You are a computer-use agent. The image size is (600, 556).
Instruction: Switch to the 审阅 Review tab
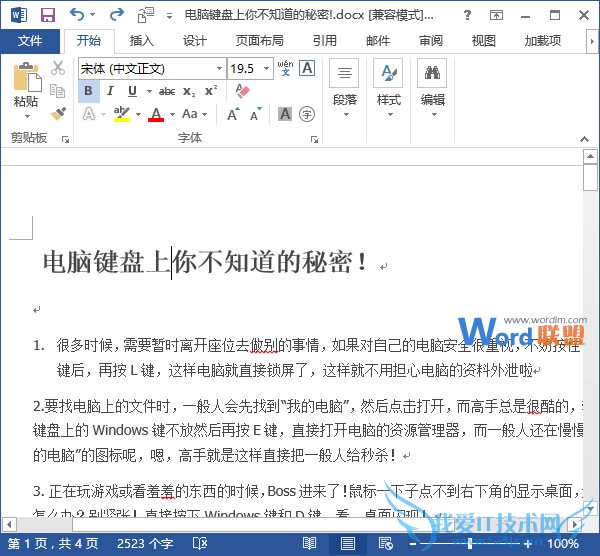[431, 40]
